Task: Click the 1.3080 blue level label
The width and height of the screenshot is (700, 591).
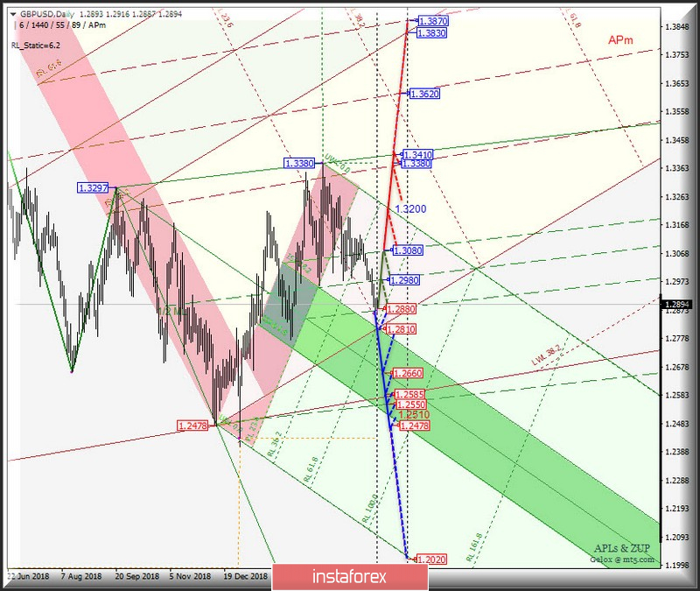Action: (x=408, y=250)
